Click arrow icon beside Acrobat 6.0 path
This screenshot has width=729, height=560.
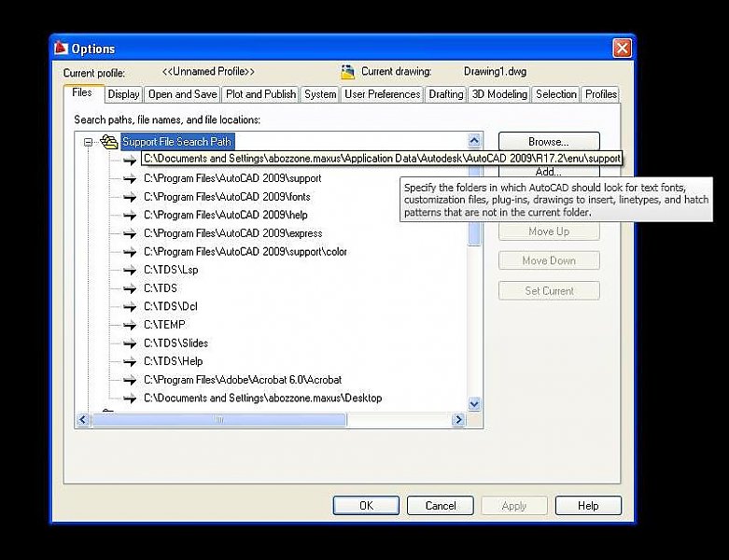click(x=129, y=380)
